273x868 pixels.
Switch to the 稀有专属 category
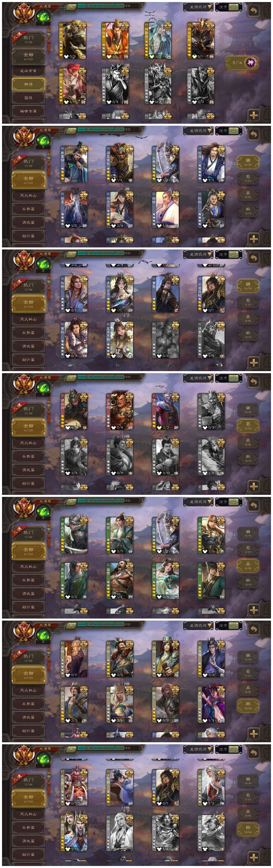coord(28,111)
